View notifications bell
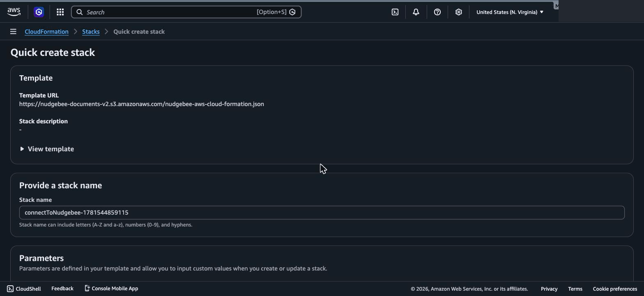 coord(416,12)
